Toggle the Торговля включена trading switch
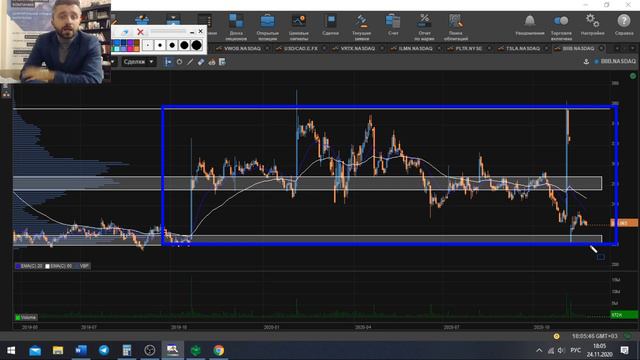The width and height of the screenshot is (640, 360). click(x=561, y=27)
